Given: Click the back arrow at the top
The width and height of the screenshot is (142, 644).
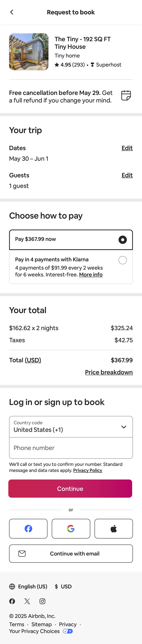Looking at the screenshot, I should point(12,12).
